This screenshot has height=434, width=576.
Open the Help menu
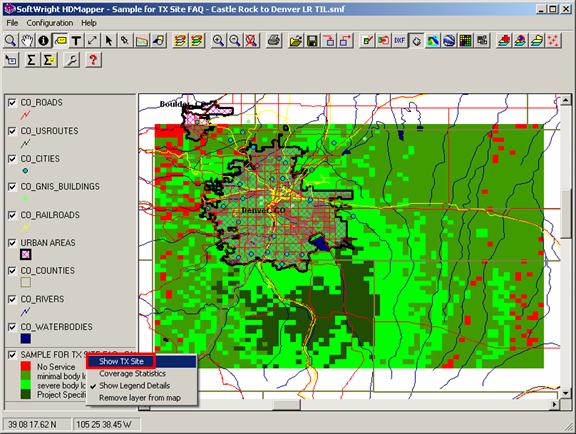[89, 23]
